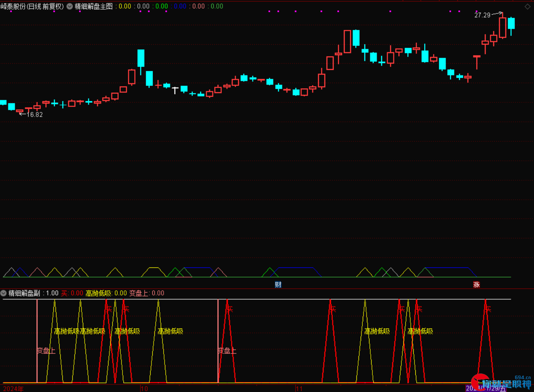Open the 涨 event marker icon

(x=476, y=285)
